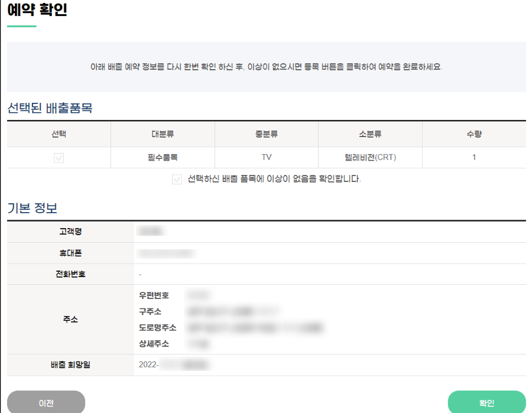The image size is (532, 413).
Task: Click the TV entry under 중분류
Action: (x=266, y=157)
